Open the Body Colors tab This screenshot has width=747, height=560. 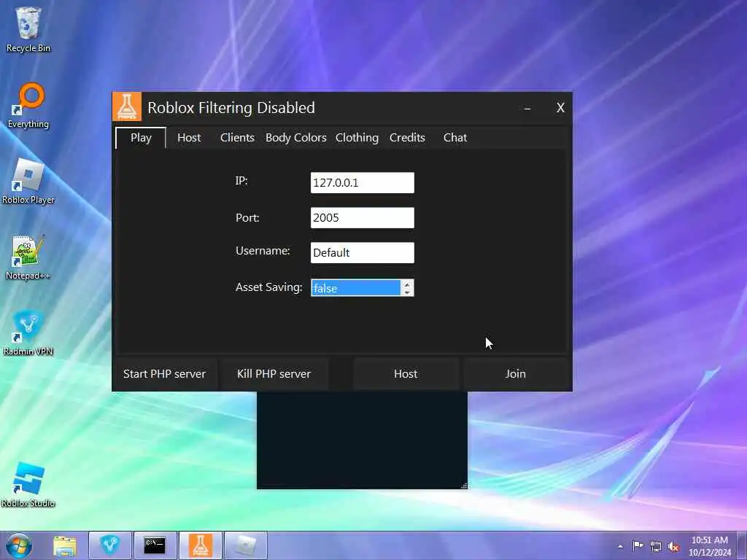(x=296, y=138)
